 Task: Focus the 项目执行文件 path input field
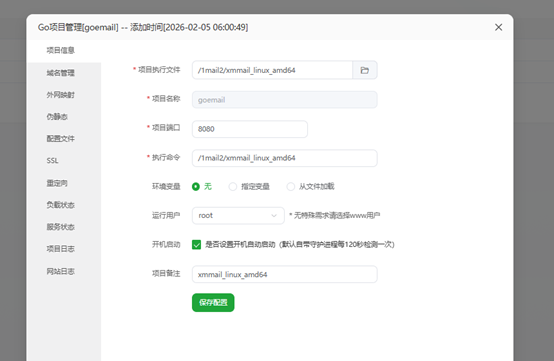tap(272, 70)
